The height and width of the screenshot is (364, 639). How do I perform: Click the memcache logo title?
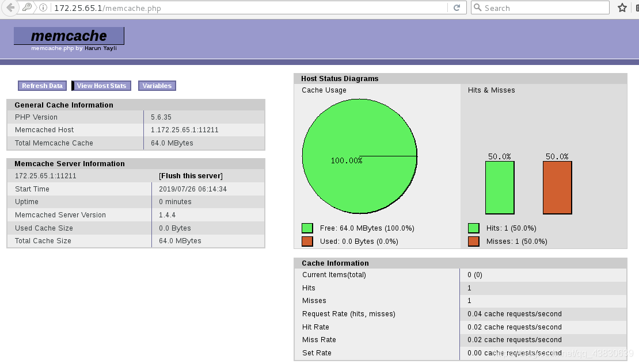69,36
